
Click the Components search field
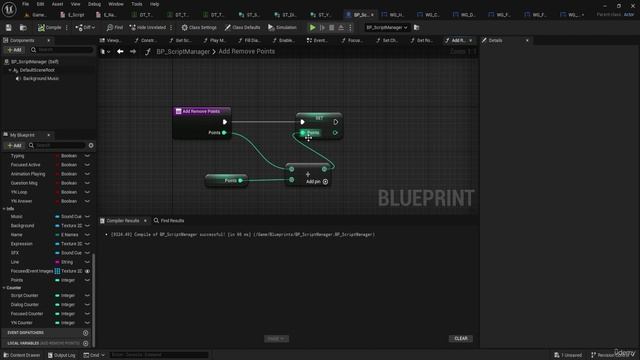pos(61,50)
